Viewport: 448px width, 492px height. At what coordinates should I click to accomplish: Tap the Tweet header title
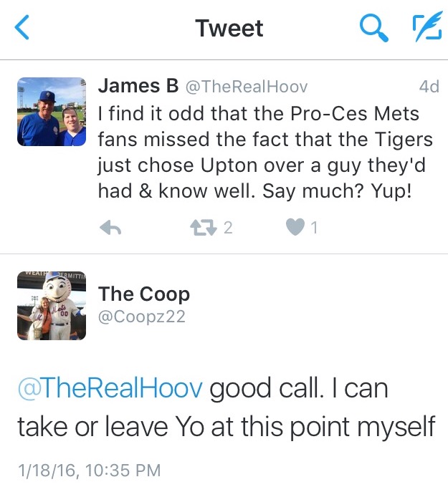tap(229, 29)
